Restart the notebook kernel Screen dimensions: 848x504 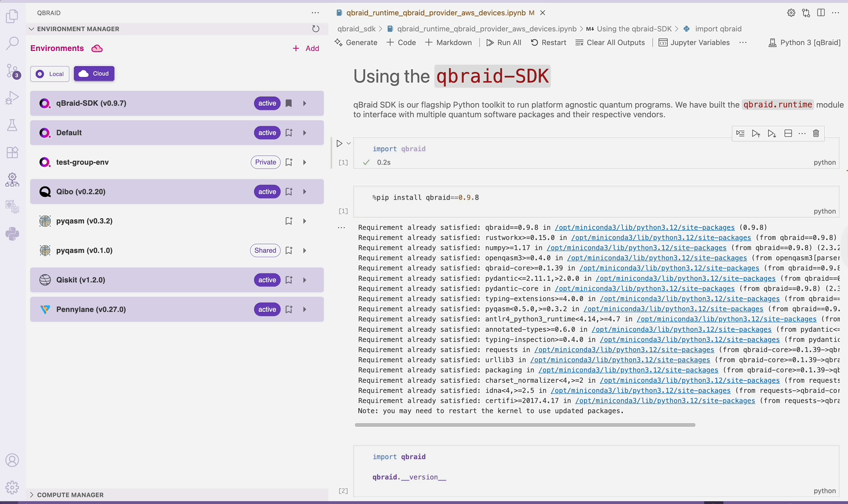click(x=548, y=42)
